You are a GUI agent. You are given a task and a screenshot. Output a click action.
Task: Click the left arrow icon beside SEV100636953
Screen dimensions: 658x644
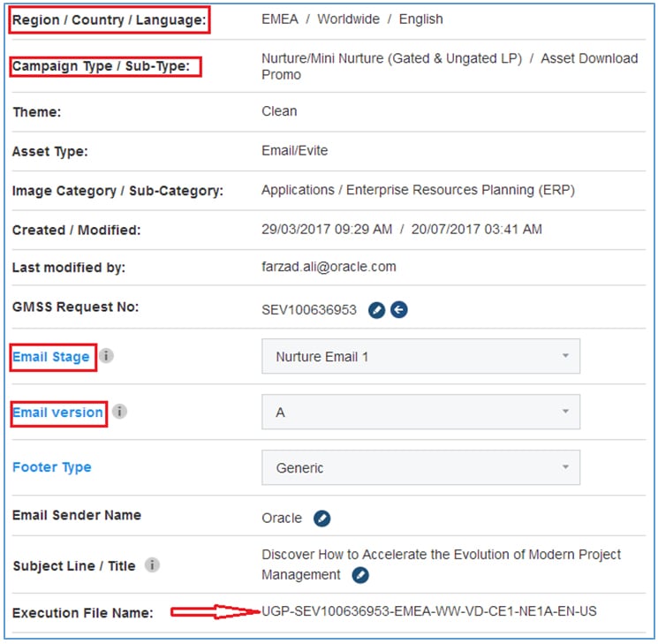coord(399,310)
